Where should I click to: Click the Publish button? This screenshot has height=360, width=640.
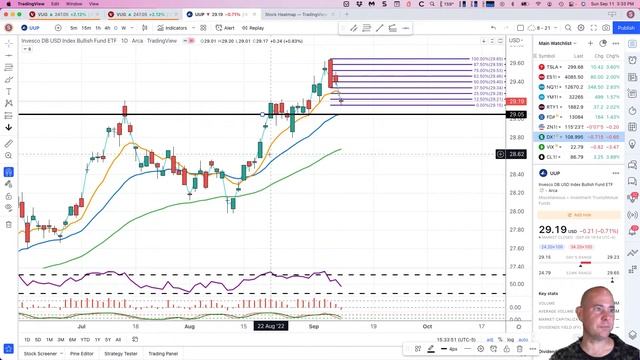pos(626,28)
